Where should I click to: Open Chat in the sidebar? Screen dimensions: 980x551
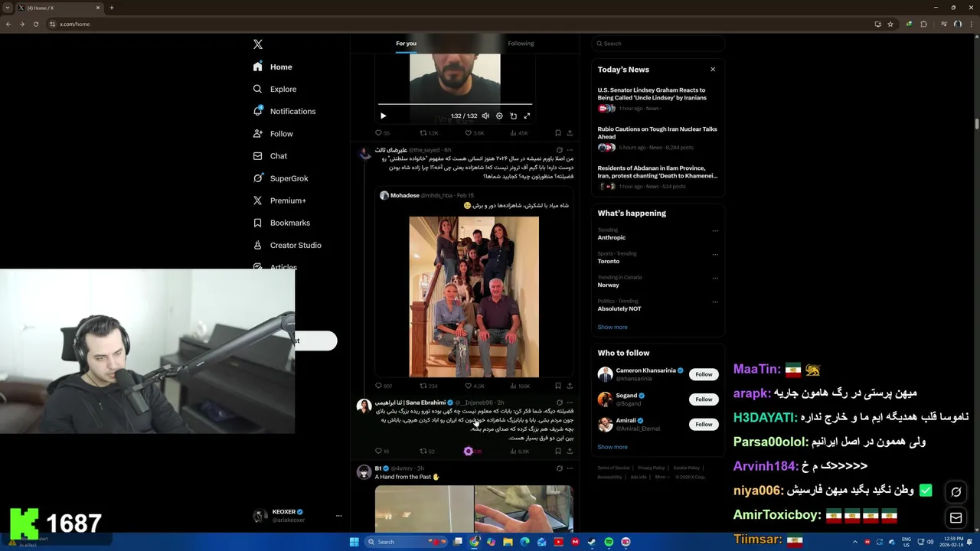[x=269, y=156]
